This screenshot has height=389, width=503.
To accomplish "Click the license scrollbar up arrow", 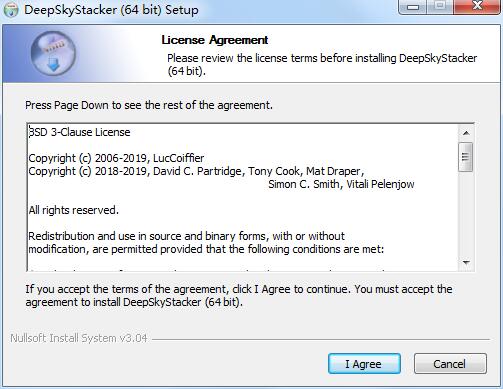I will click(x=466, y=133).
